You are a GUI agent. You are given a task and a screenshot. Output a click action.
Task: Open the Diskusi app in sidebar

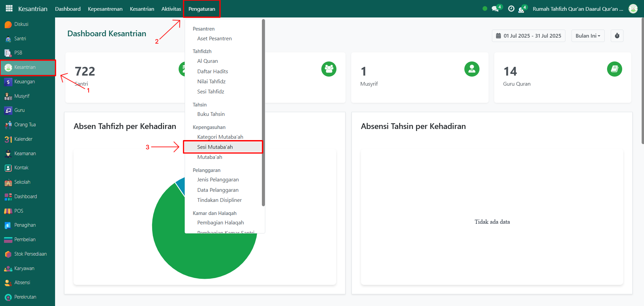click(21, 24)
